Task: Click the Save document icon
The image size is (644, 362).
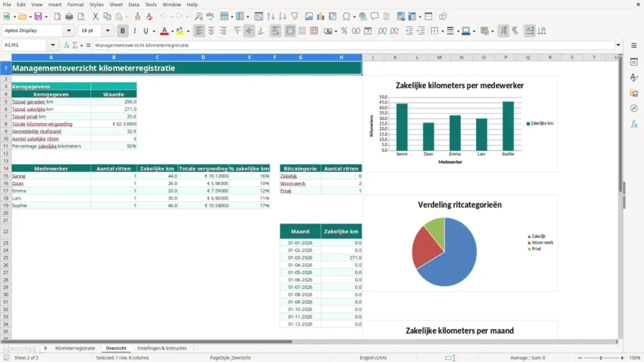Action: tap(38, 16)
